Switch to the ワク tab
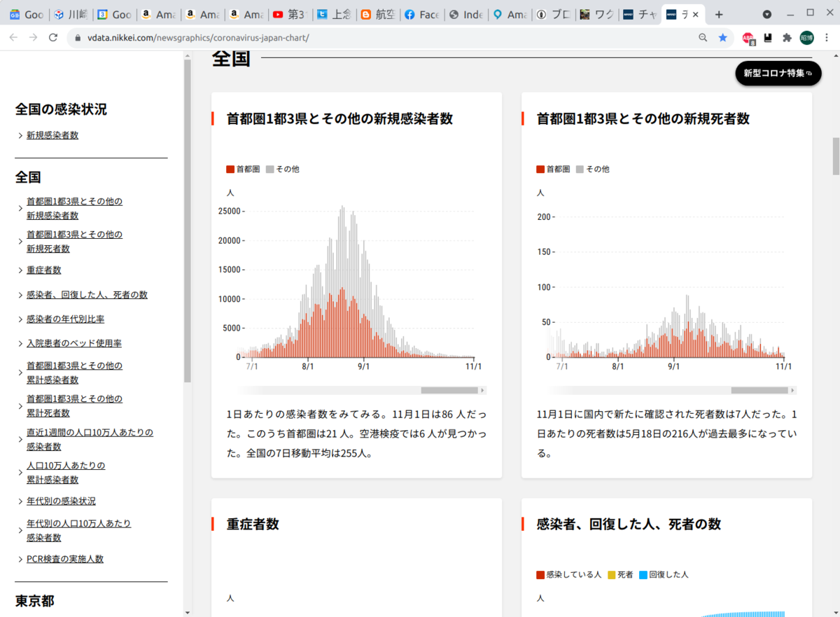The image size is (840, 617). point(596,14)
